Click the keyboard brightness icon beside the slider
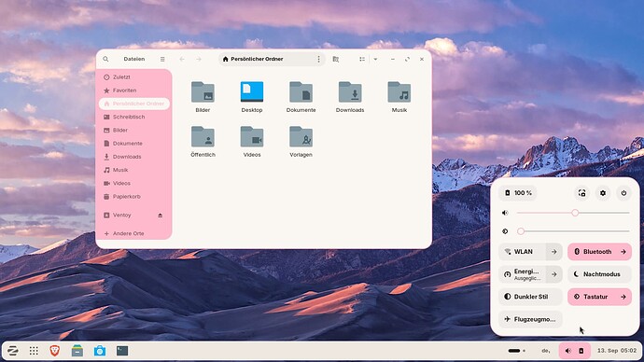This screenshot has height=362, width=644. [505, 231]
